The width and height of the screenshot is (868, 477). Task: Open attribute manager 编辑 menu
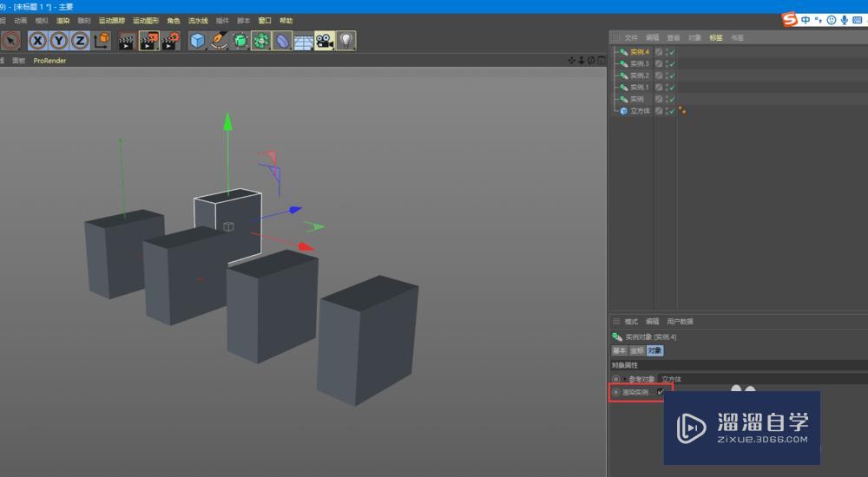(x=652, y=322)
